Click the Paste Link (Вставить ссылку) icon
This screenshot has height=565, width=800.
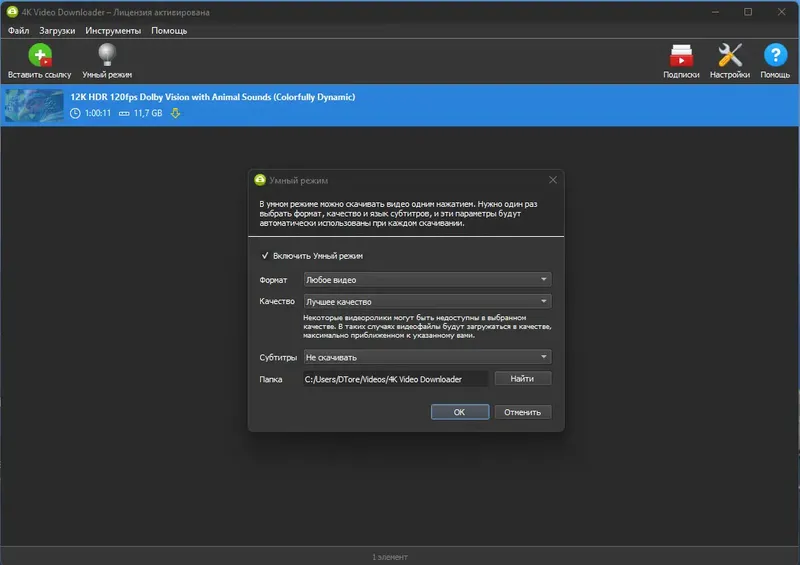click(40, 55)
